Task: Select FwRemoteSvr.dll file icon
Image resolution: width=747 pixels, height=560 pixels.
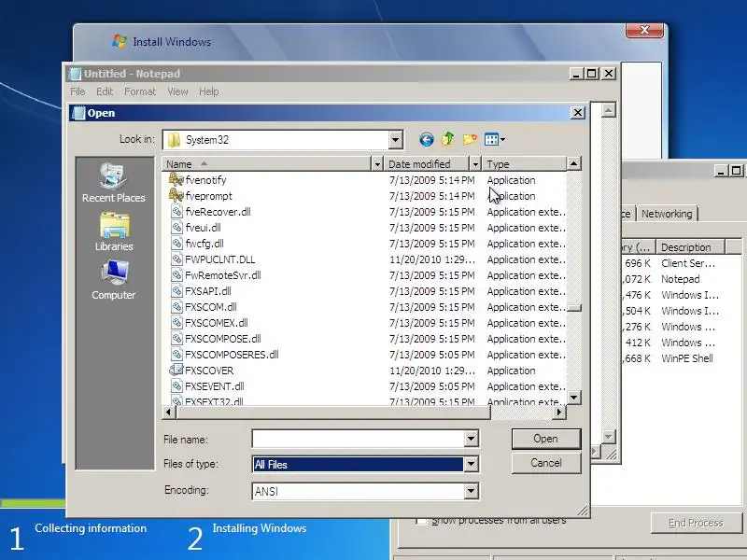Action: pos(176,274)
